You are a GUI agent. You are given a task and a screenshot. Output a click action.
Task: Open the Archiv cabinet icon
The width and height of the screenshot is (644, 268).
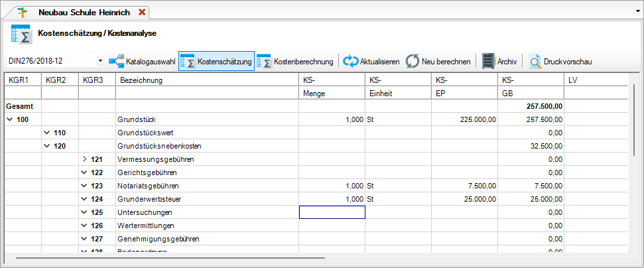[x=488, y=61]
